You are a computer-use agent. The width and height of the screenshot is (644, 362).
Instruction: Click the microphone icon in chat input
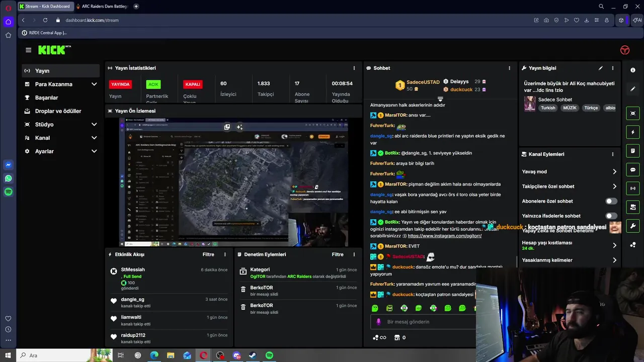[378, 322]
